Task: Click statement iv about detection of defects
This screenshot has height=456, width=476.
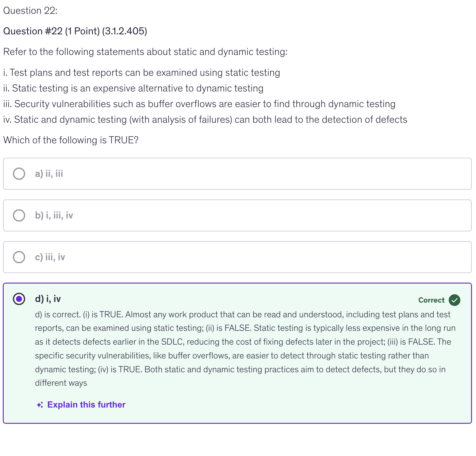Action: (x=205, y=120)
